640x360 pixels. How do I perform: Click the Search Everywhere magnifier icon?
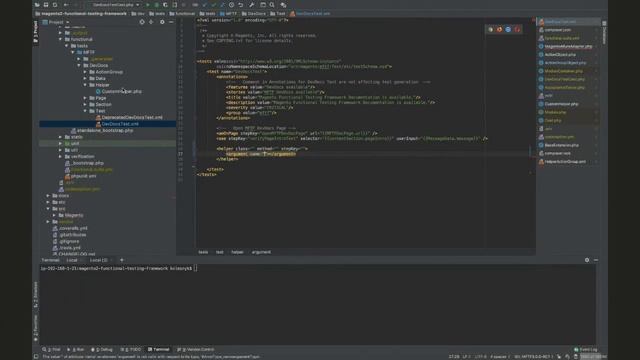(x=272, y=5)
